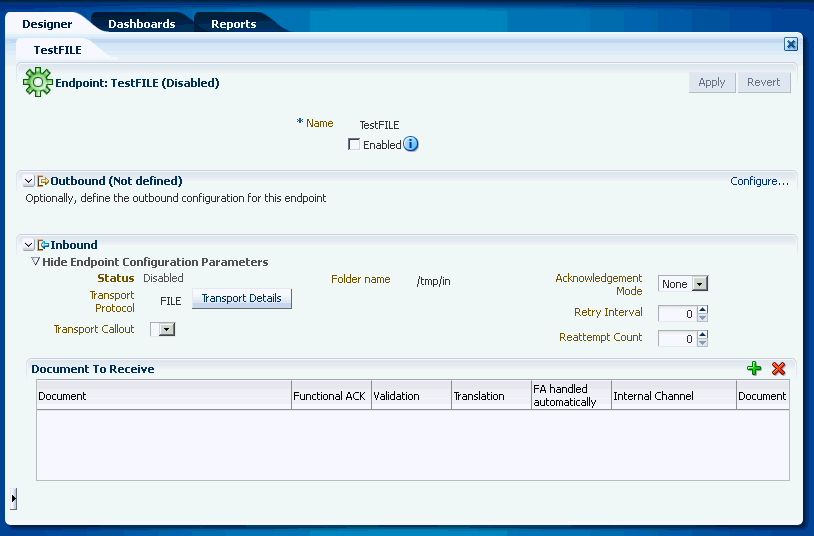
Task: Decrease the Reattempt Count value
Action: [702, 342]
